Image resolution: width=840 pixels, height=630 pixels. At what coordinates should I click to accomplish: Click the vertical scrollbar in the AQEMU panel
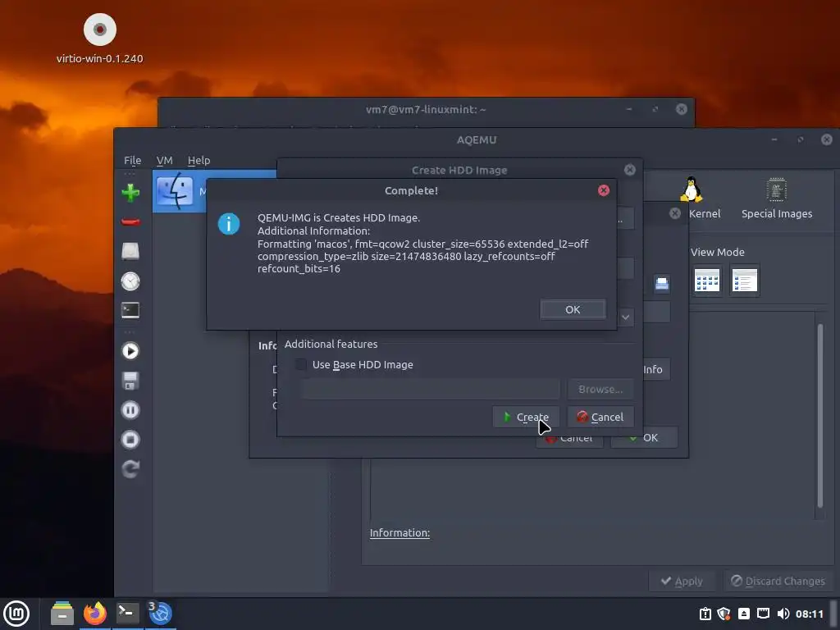tap(819, 415)
